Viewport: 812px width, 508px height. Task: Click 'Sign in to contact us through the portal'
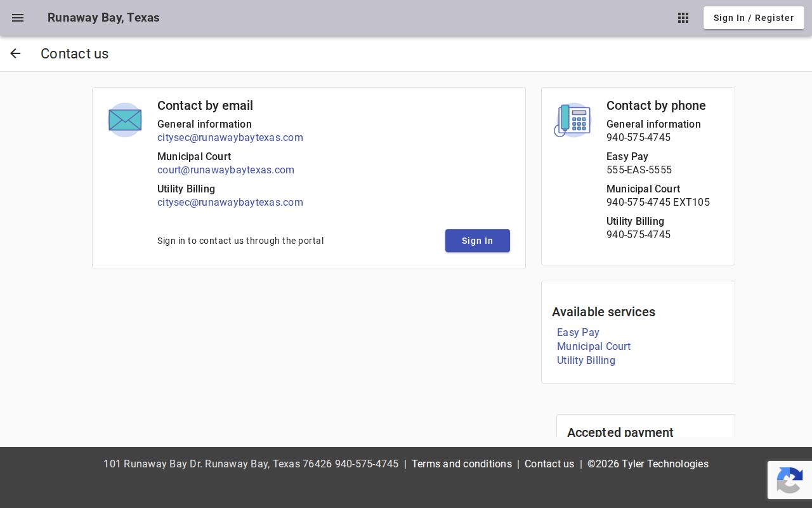[240, 241]
